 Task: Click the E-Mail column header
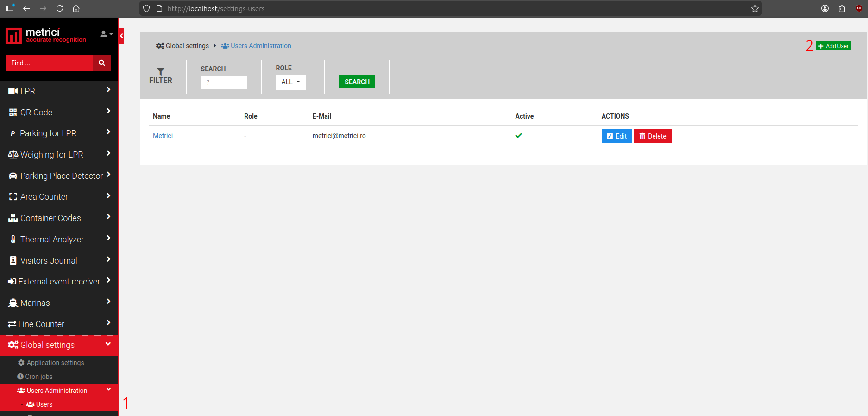(x=322, y=116)
